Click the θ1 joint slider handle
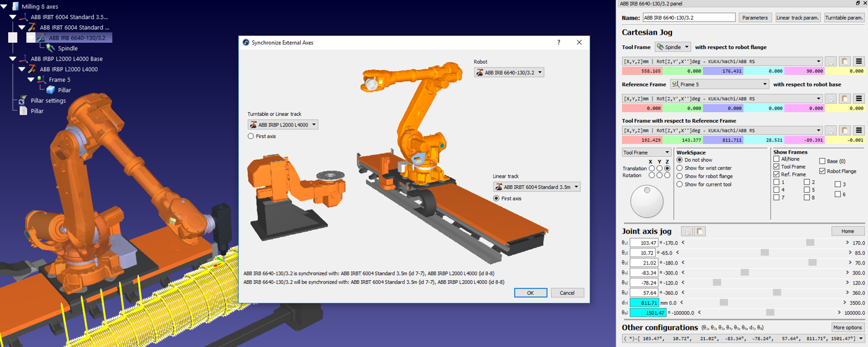868x347 pixels. (810, 242)
